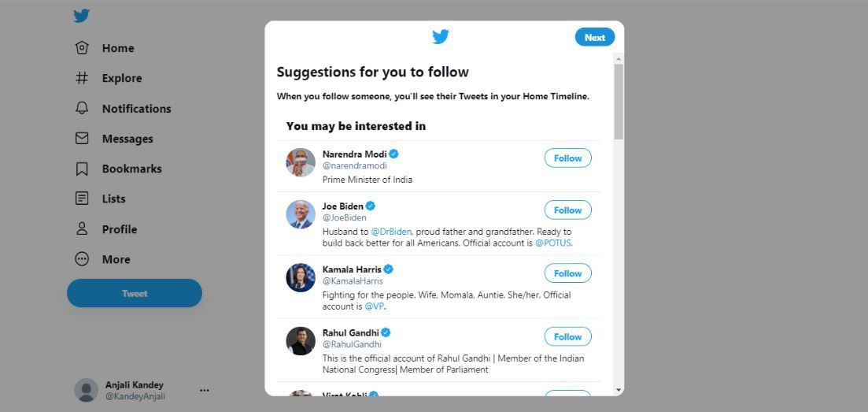The image size is (868, 412).
Task: Click the Explore hashtag icon
Action: (x=82, y=78)
